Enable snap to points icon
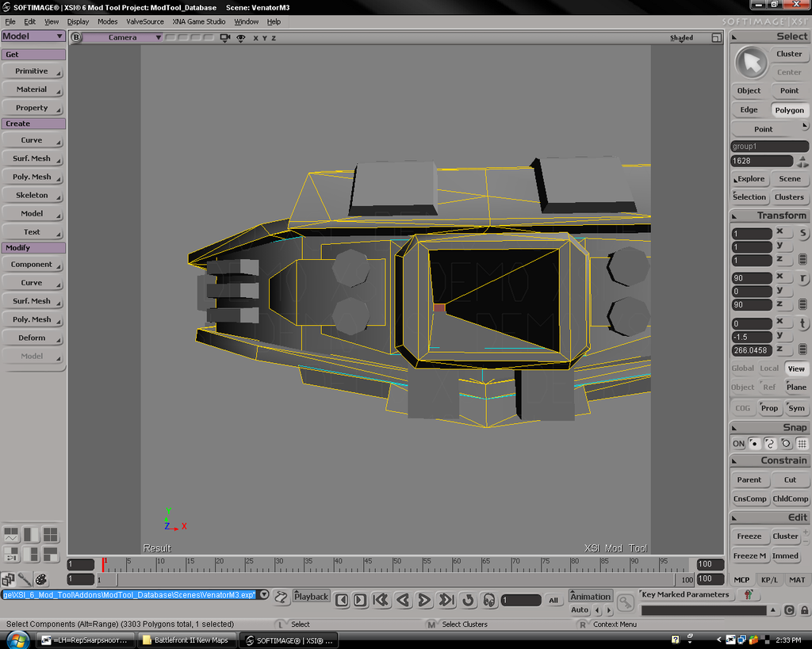The image size is (812, 649). point(755,444)
